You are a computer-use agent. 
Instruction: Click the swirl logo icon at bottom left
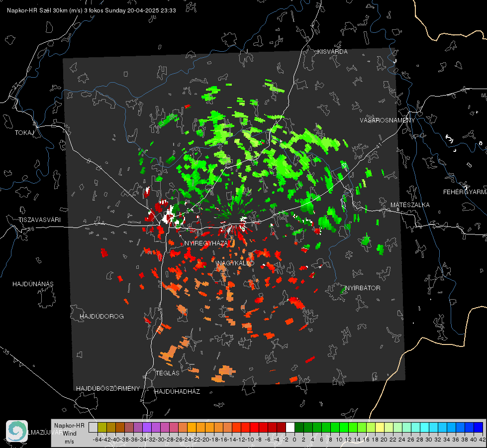coord(17,431)
